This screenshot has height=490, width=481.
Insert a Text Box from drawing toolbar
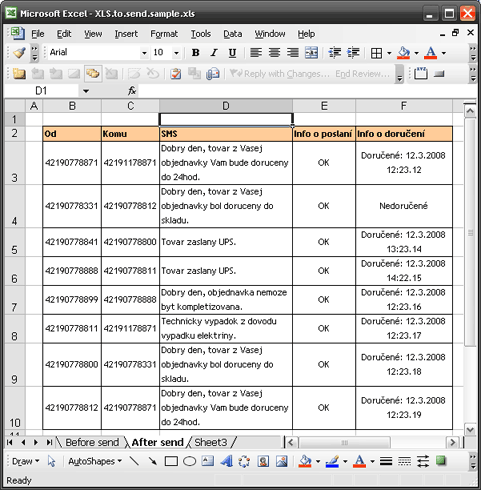tap(208, 461)
